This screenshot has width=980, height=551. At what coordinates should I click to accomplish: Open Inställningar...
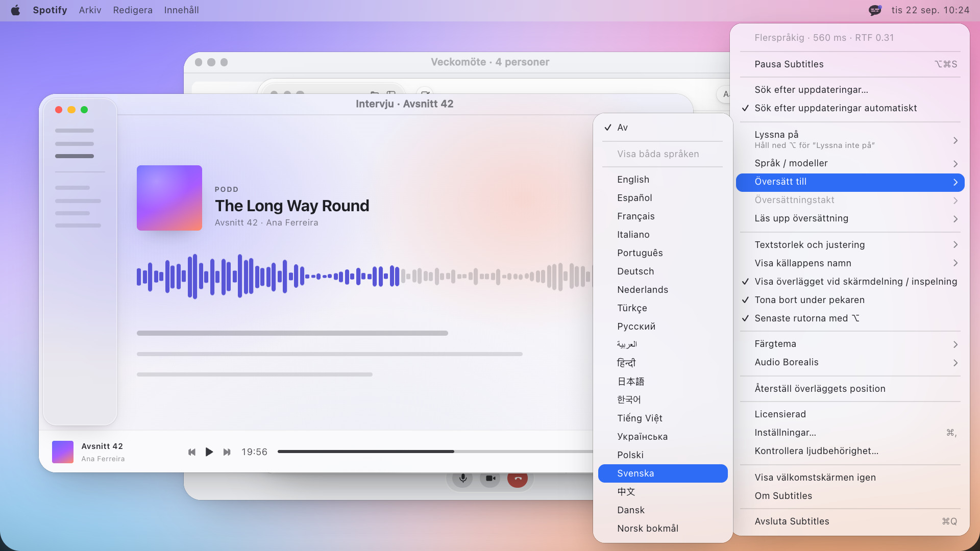(x=850, y=433)
